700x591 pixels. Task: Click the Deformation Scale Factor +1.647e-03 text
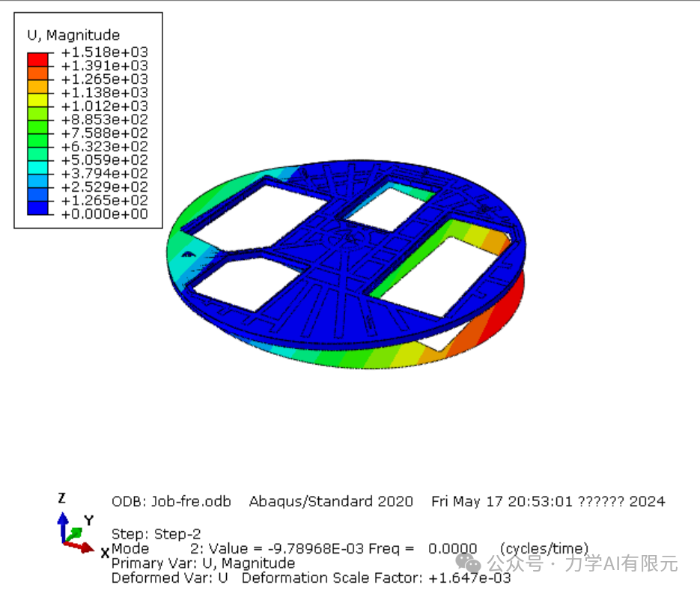[x=377, y=578]
